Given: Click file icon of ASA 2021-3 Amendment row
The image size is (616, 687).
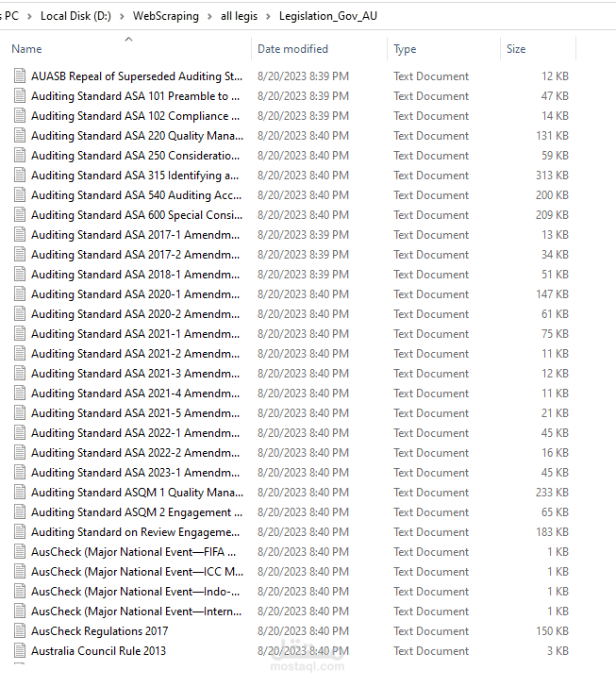Looking at the screenshot, I should pos(20,374).
